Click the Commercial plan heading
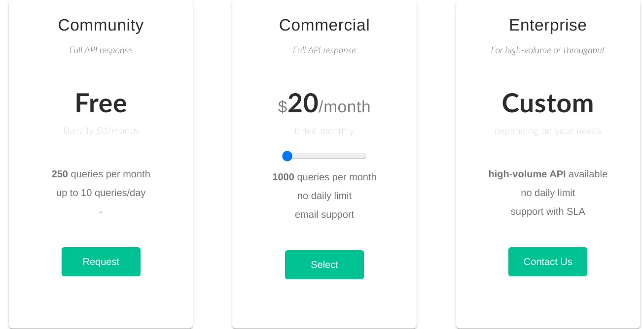The image size is (644, 329). [x=324, y=25]
